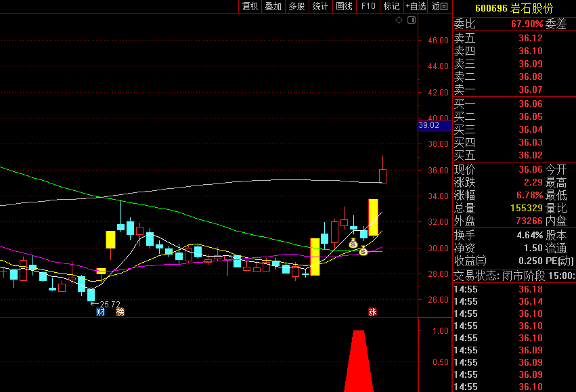Click the blue 39.02 price axis marker
Image resolution: width=576 pixels, height=392 pixels.
click(x=429, y=125)
